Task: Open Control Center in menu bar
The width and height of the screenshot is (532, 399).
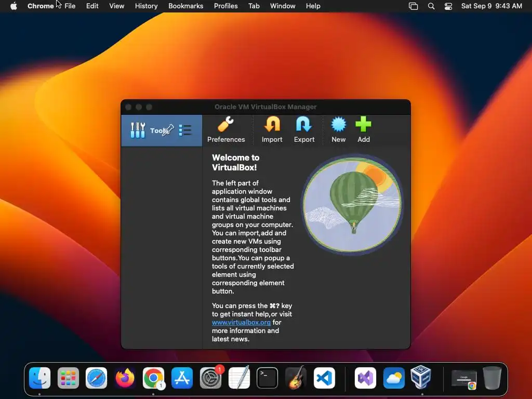Action: click(x=448, y=6)
